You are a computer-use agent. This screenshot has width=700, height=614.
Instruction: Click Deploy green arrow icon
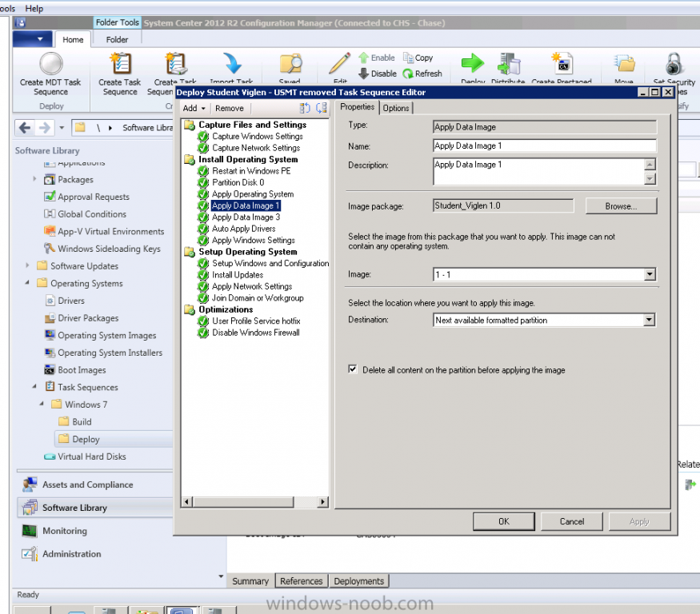pos(472,63)
